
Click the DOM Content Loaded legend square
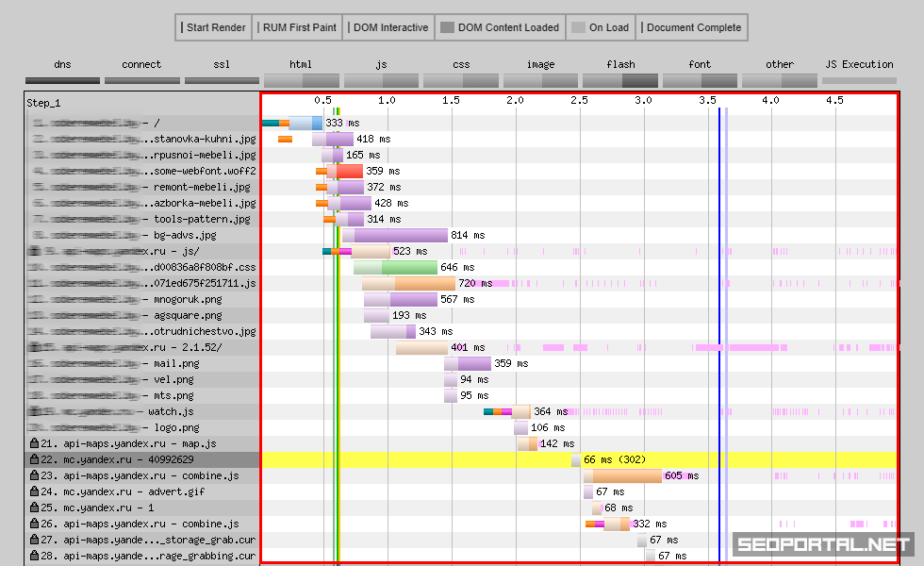(447, 27)
